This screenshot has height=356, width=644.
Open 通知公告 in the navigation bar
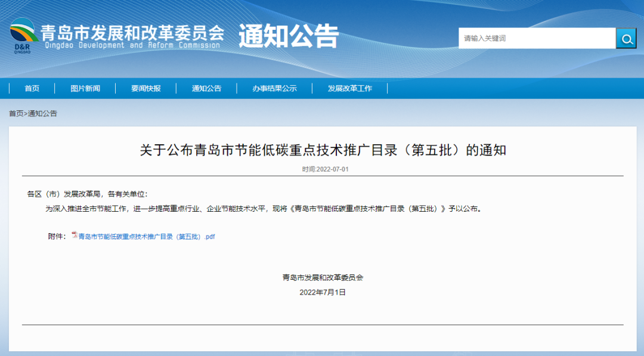click(206, 88)
